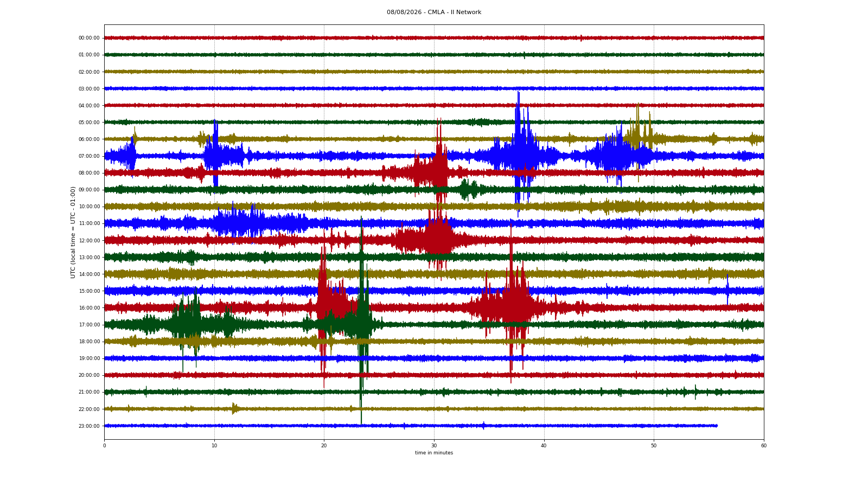This screenshot has height=488, width=868.
Task: Select the 07:00:00 row label
Action: (x=89, y=156)
